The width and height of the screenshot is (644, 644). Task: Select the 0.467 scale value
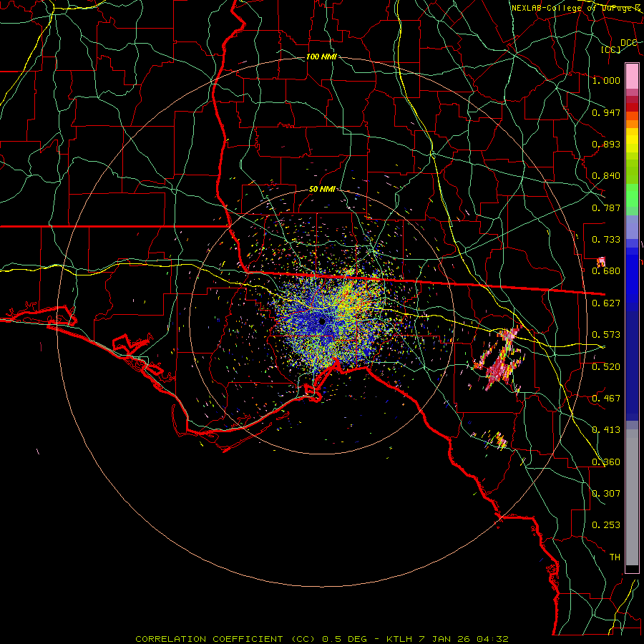point(606,399)
